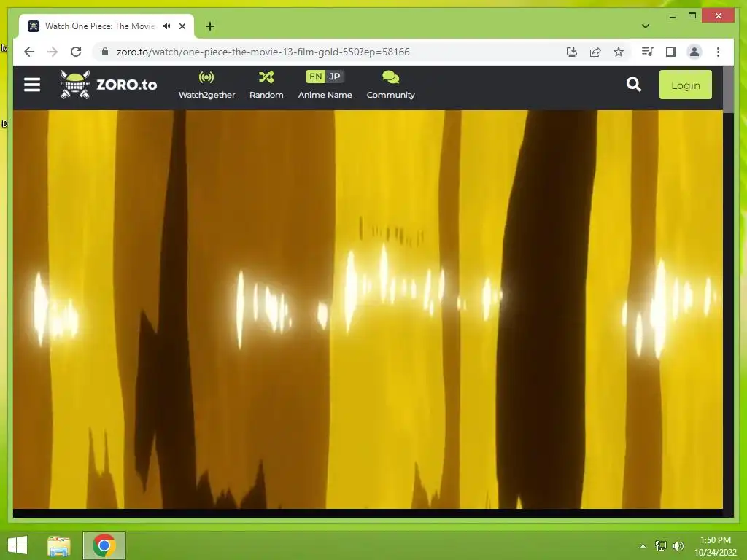
Task: Open system volume tray icon
Action: tap(678, 546)
